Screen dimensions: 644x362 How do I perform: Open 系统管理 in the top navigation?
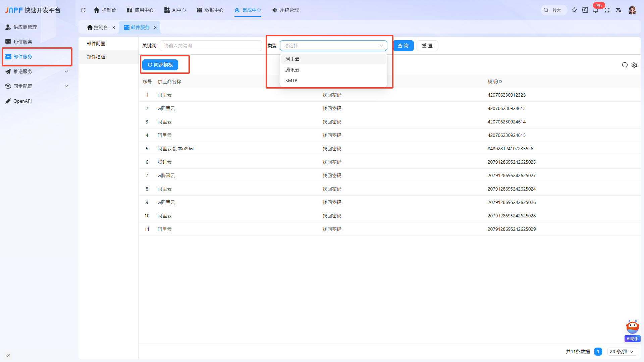coord(285,10)
